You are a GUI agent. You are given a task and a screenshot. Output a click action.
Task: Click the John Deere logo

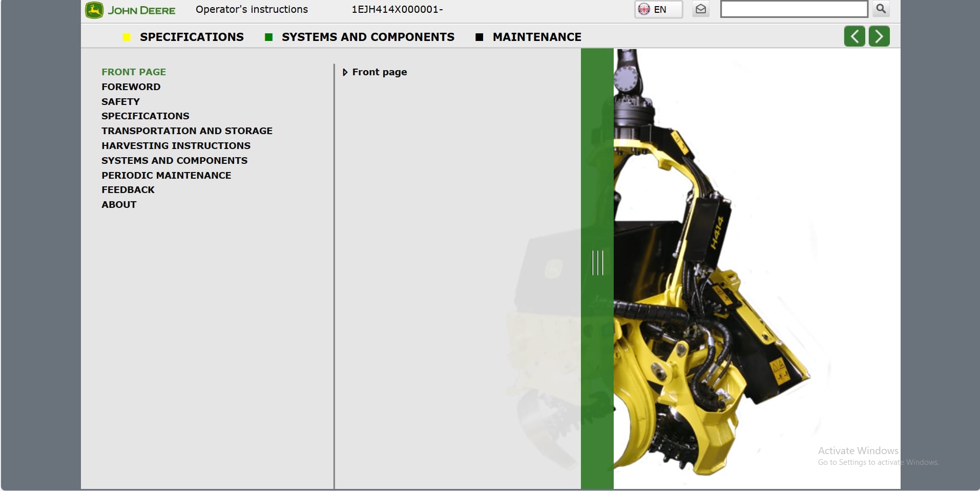click(x=130, y=10)
